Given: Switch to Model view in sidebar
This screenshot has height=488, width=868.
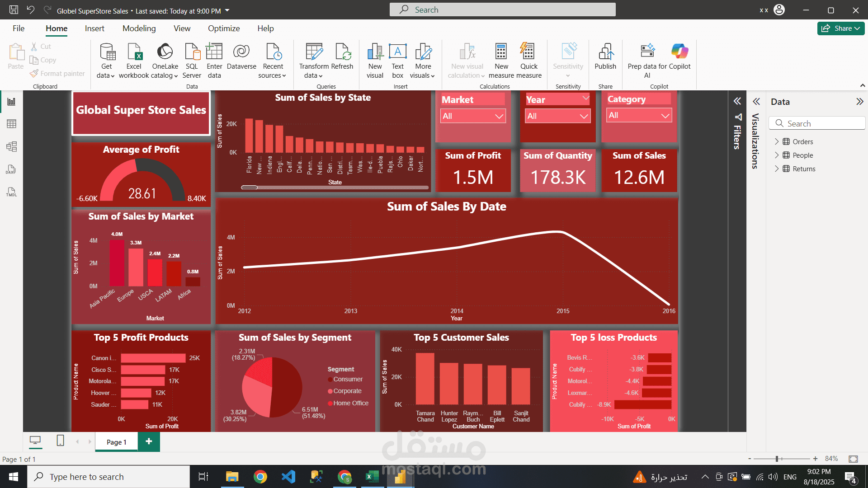Looking at the screenshot, I should [11, 146].
